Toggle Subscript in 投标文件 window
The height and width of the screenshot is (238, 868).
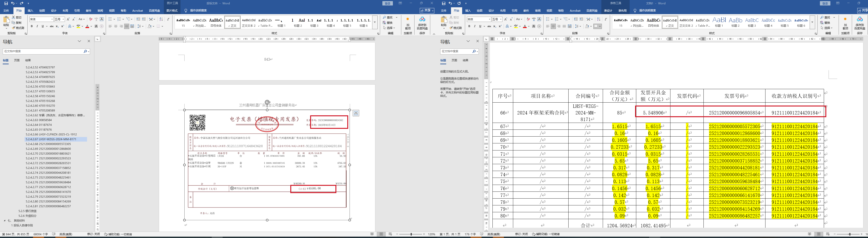[57, 26]
